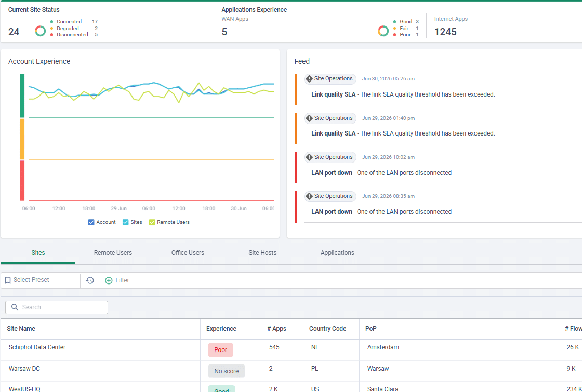This screenshot has width=582, height=392.
Task: Click the Internet Apps count 1245
Action: [445, 32]
